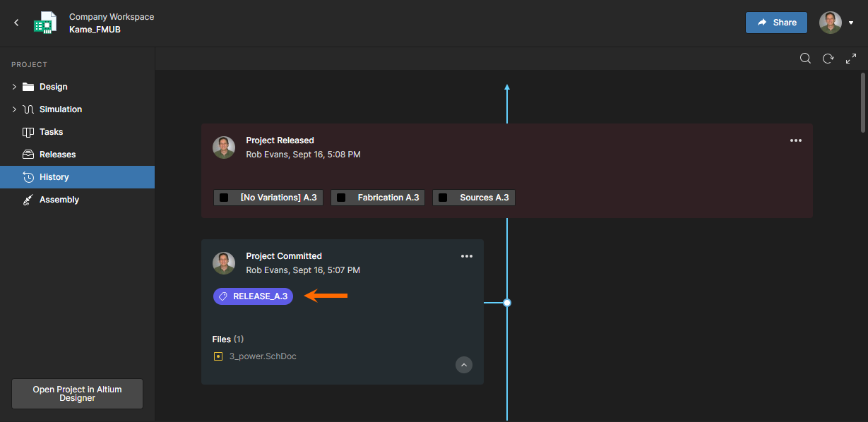Click the Rob Evans, Sept 16, 5:08 PM text
Screen dimensions: 868x422
[304, 155]
